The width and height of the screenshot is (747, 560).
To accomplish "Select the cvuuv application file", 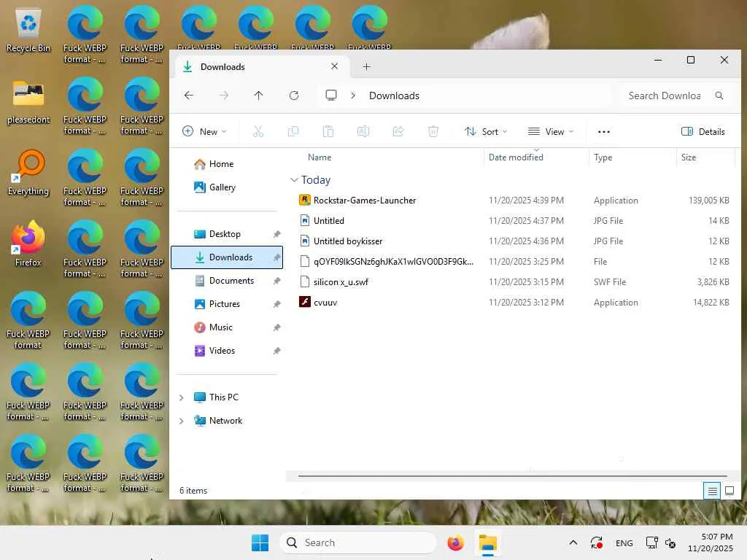I will [x=514, y=303].
